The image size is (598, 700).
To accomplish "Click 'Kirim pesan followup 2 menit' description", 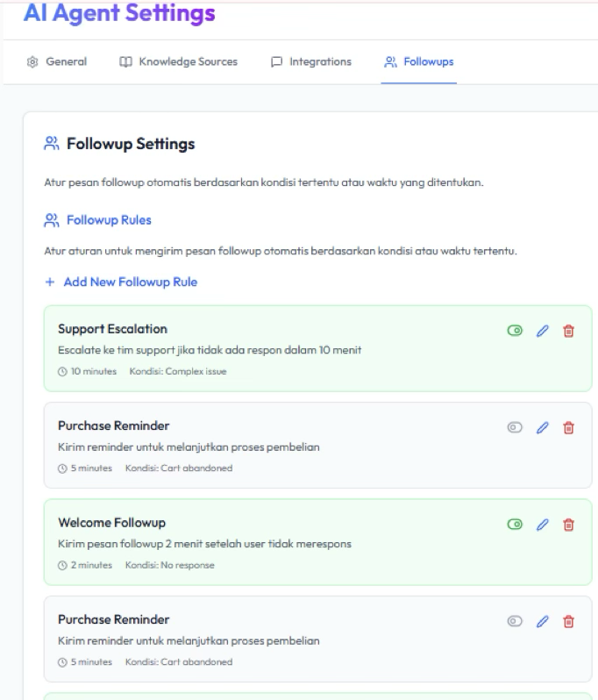I will [x=204, y=544].
